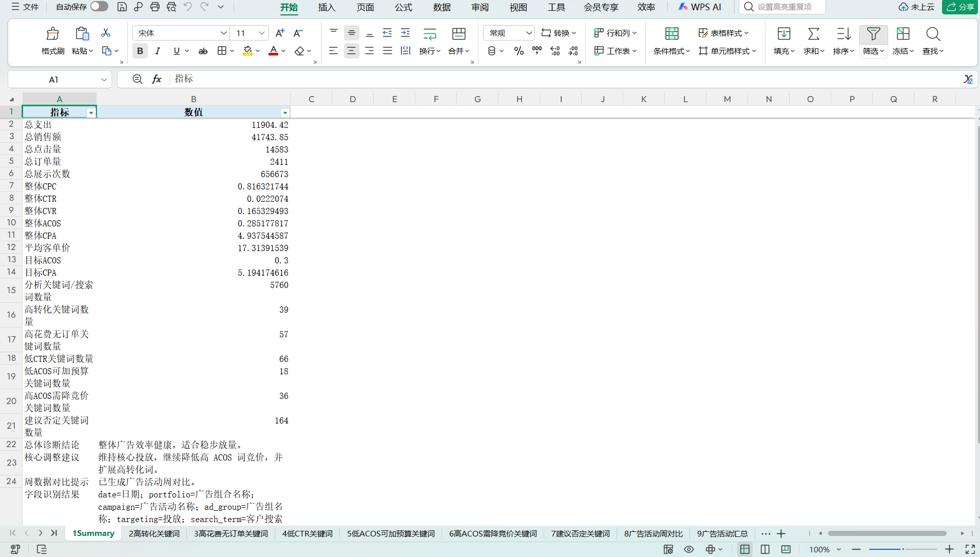Open the font color red swatch
Screen dimensions: 980x557
click(x=273, y=51)
